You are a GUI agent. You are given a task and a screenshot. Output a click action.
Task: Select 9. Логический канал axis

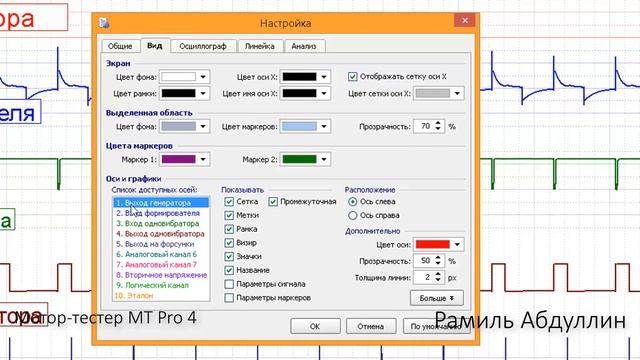tap(161, 285)
